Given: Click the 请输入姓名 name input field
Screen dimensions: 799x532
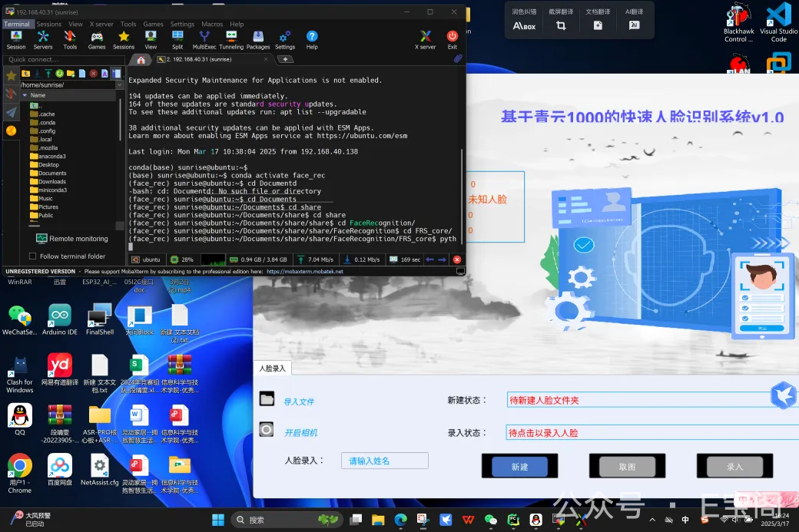Looking at the screenshot, I should 384,461.
